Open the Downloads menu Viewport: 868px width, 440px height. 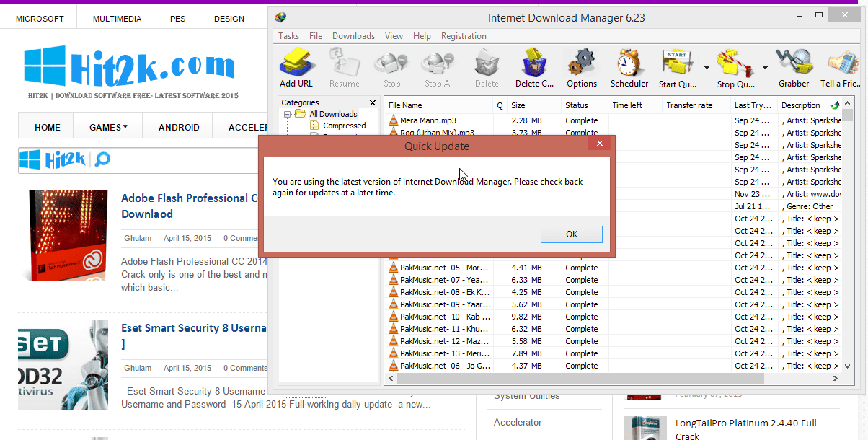(x=353, y=36)
